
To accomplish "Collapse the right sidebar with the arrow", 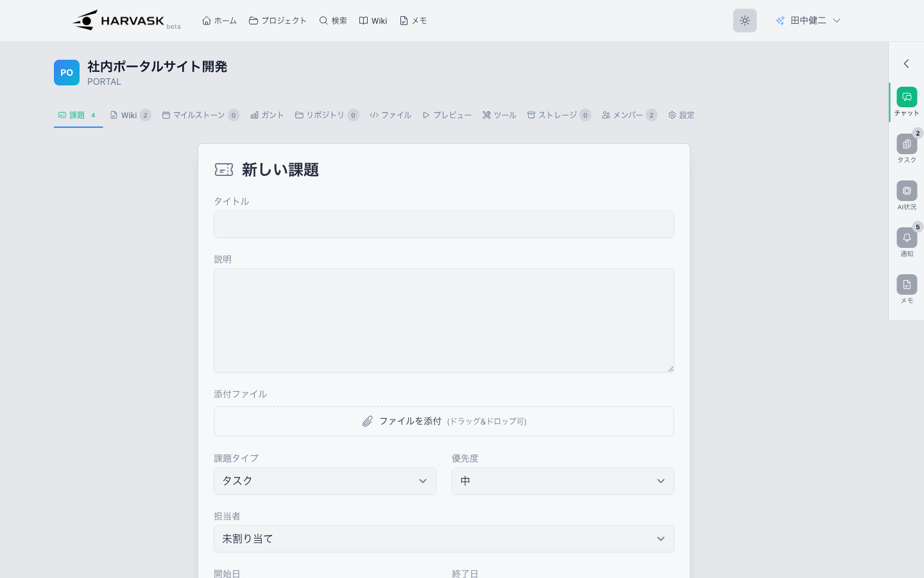I will click(x=906, y=64).
